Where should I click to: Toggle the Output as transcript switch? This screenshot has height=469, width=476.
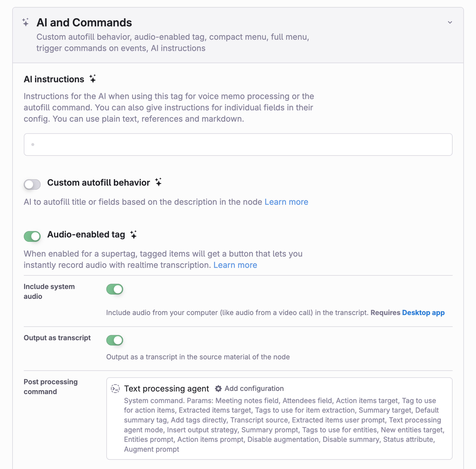coord(115,340)
